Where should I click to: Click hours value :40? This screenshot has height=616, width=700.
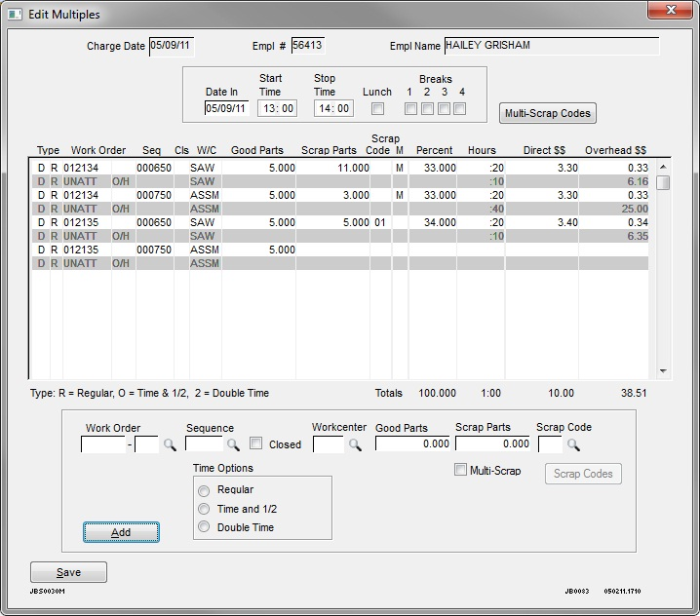(496, 209)
